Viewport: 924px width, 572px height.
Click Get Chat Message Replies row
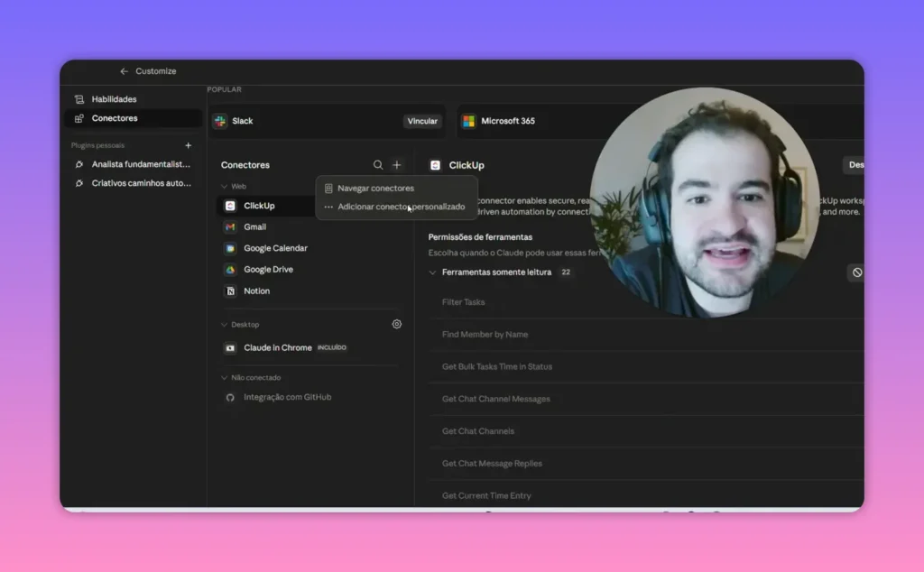click(646, 464)
